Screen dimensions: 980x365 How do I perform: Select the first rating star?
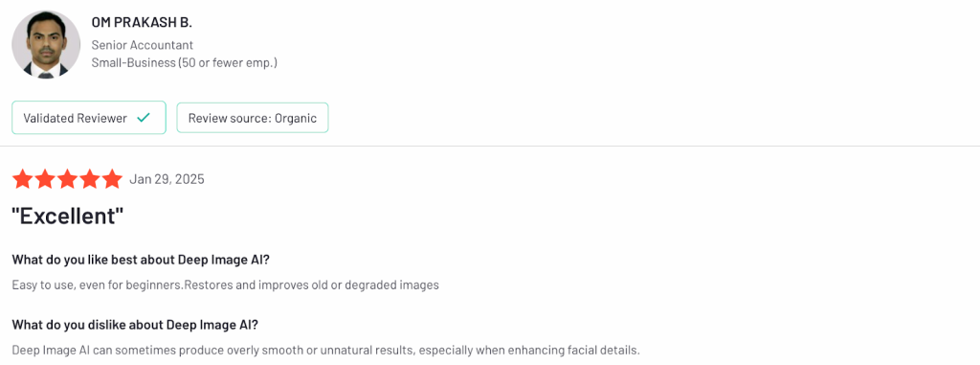[23, 179]
